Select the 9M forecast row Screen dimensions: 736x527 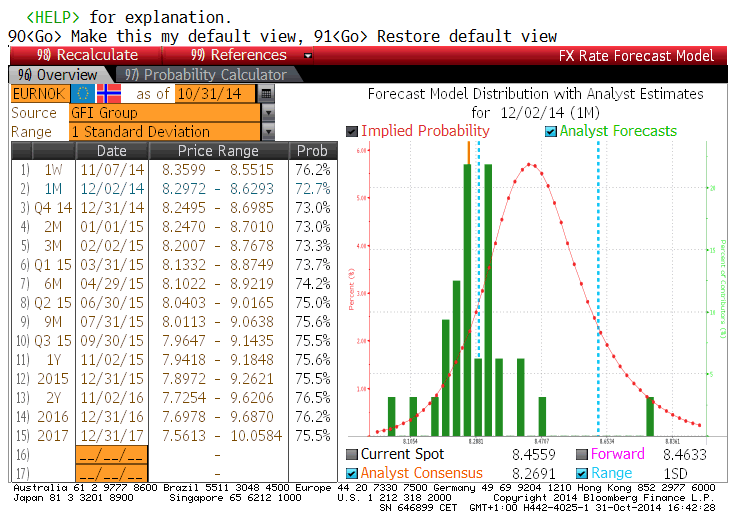click(x=174, y=322)
